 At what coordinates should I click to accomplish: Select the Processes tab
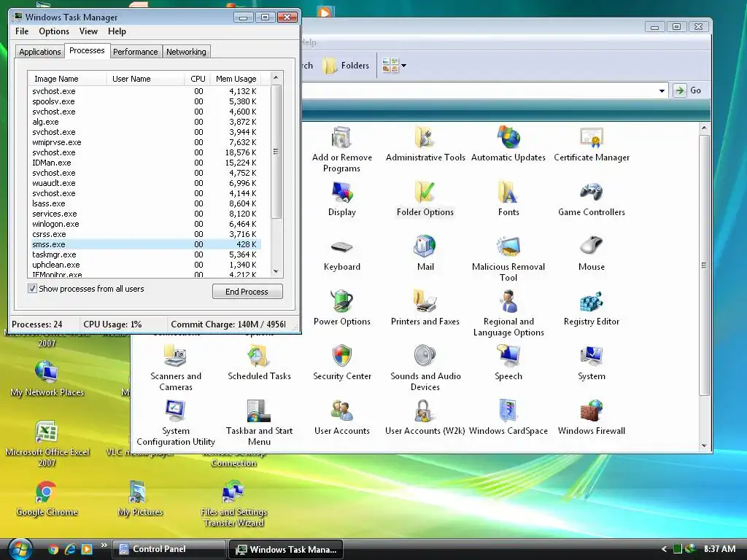coord(87,50)
